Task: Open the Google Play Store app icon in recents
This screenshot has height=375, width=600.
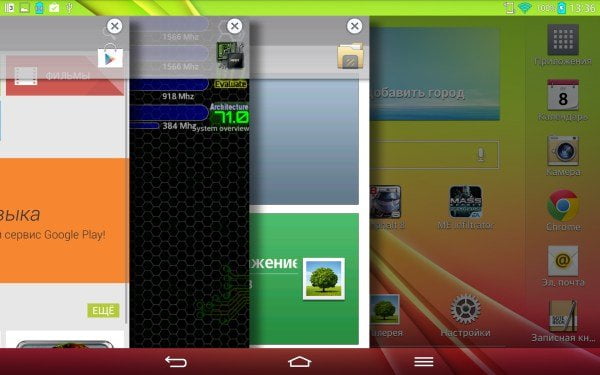Action: pyautogui.click(x=110, y=58)
